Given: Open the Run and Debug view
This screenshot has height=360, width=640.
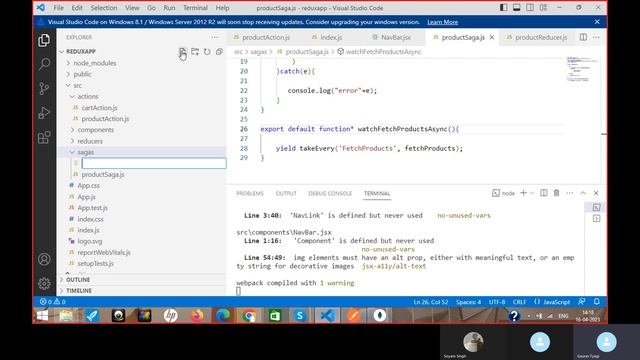Looking at the screenshot, I should [44, 113].
